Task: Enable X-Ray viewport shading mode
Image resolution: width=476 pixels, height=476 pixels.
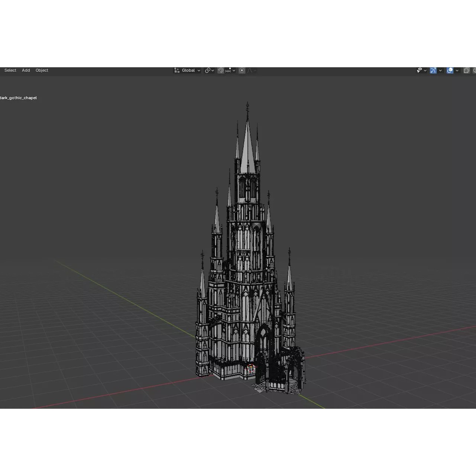Action: point(467,70)
